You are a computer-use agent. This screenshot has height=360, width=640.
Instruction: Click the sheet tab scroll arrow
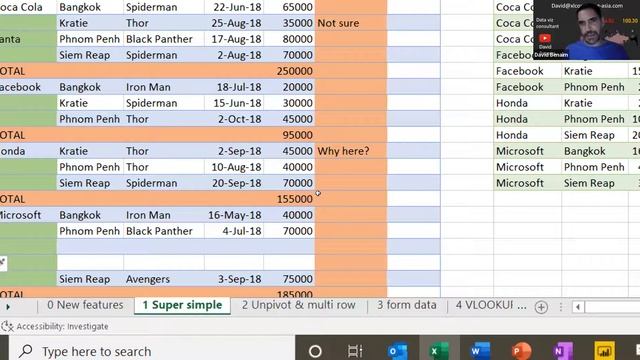point(8,307)
